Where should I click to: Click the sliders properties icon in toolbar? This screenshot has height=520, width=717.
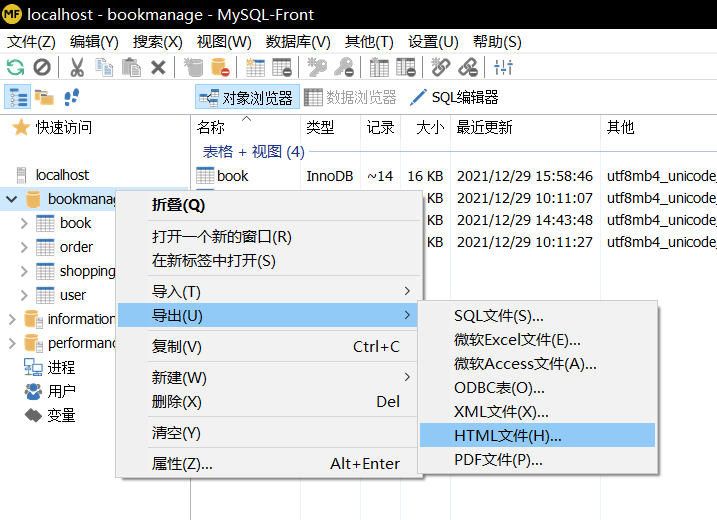(x=503, y=68)
